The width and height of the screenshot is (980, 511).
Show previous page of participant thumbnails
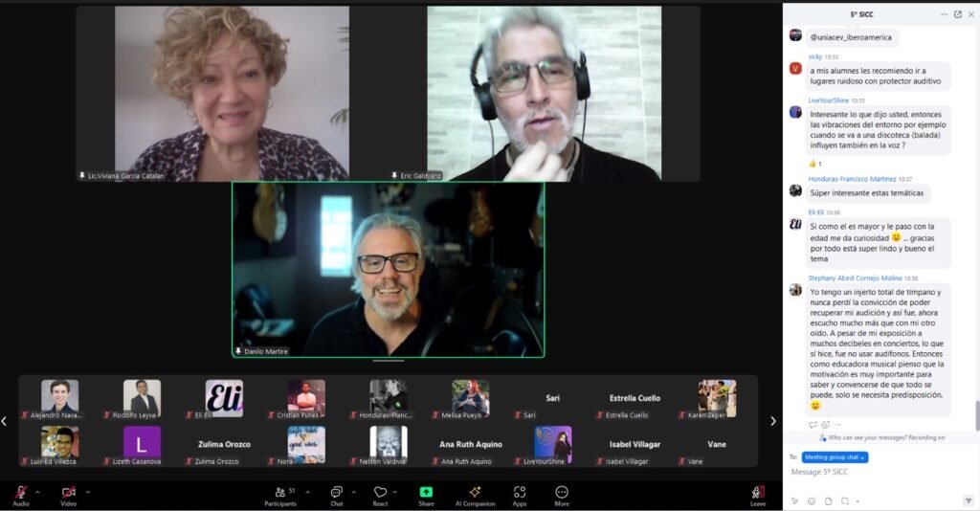click(x=5, y=422)
